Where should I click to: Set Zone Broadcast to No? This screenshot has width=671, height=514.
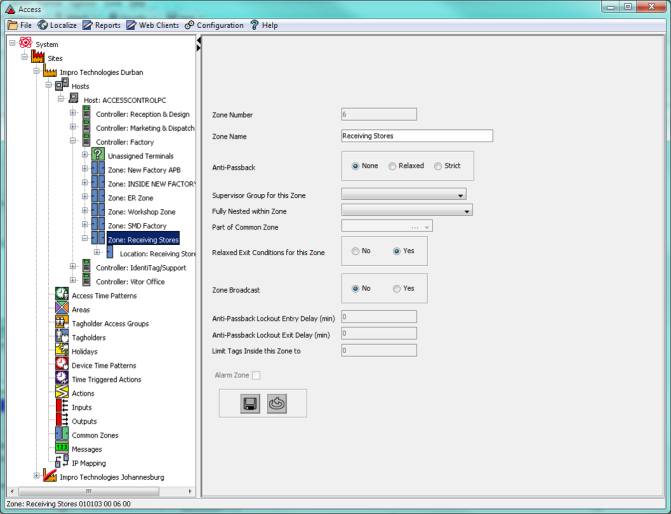click(355, 289)
